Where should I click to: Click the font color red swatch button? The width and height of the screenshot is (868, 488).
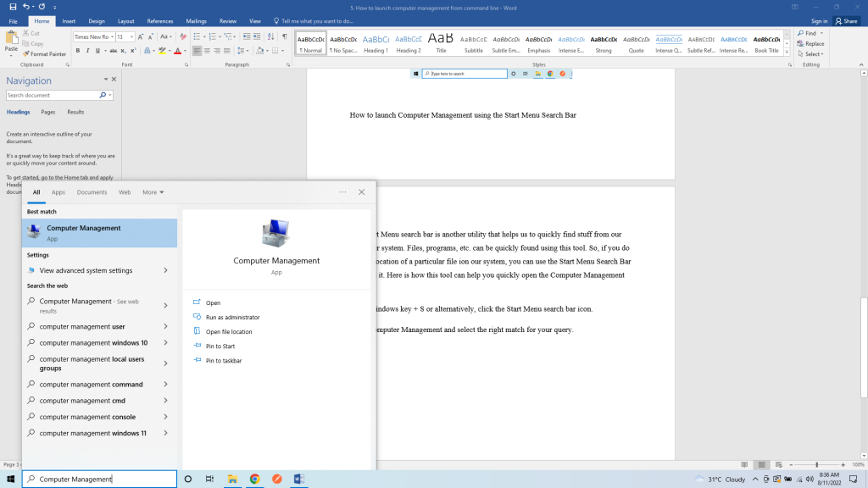[x=178, y=51]
